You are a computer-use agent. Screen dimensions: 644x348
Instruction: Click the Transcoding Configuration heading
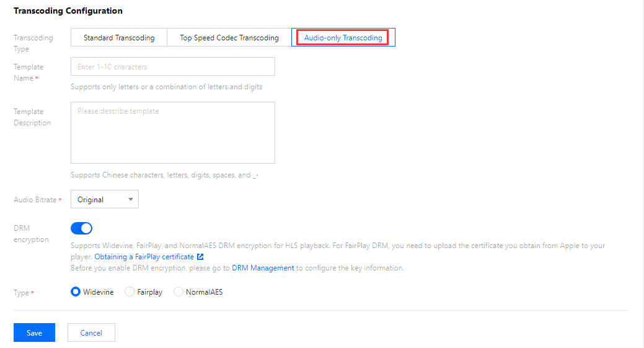point(68,11)
